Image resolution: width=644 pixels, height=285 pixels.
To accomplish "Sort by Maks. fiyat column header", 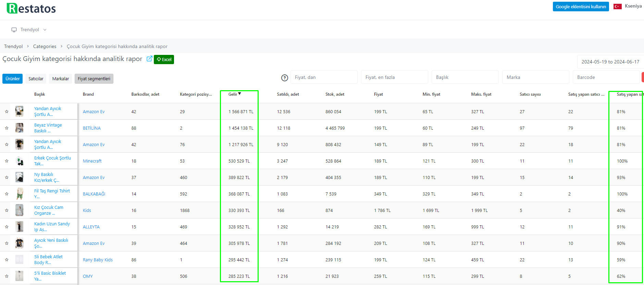I will [x=481, y=94].
